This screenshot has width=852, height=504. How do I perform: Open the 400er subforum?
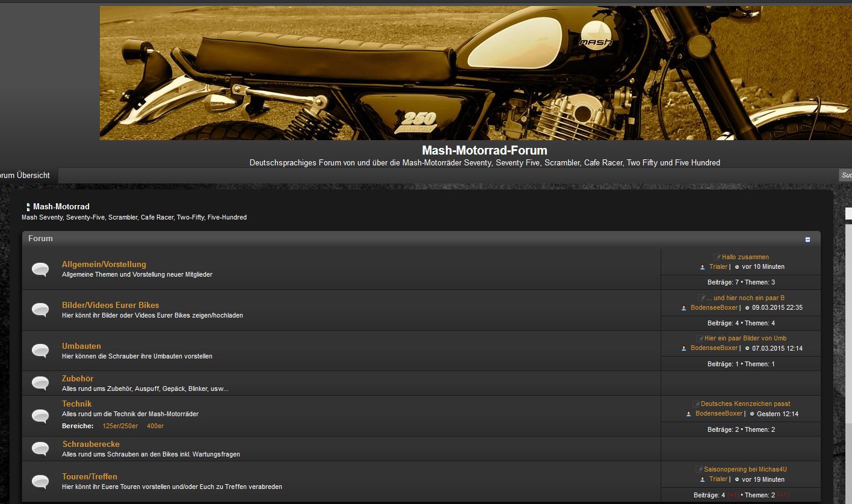[x=155, y=426]
